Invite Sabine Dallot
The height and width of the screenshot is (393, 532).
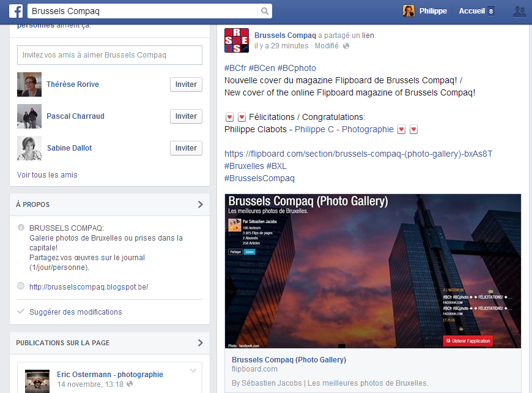pos(186,148)
